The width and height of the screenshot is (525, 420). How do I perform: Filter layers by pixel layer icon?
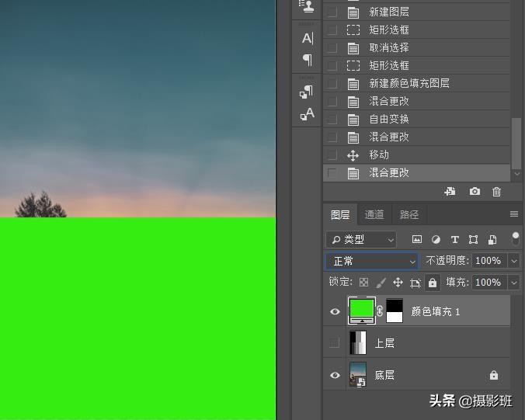(x=417, y=239)
